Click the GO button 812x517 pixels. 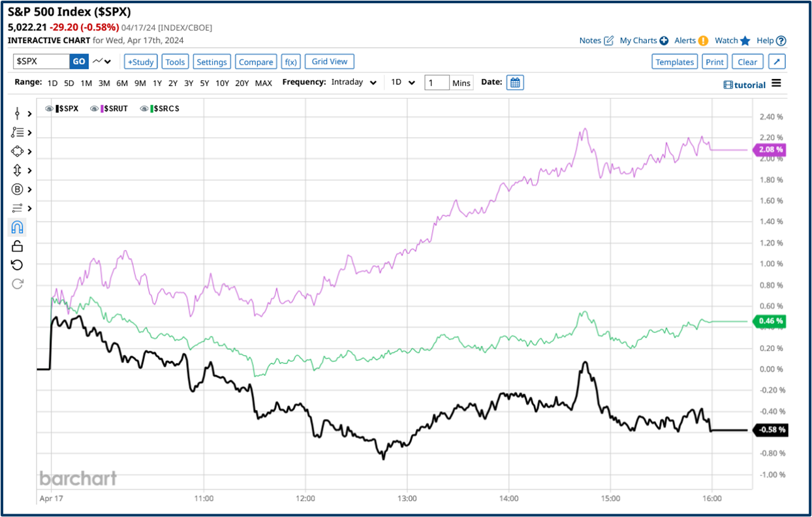click(x=78, y=61)
